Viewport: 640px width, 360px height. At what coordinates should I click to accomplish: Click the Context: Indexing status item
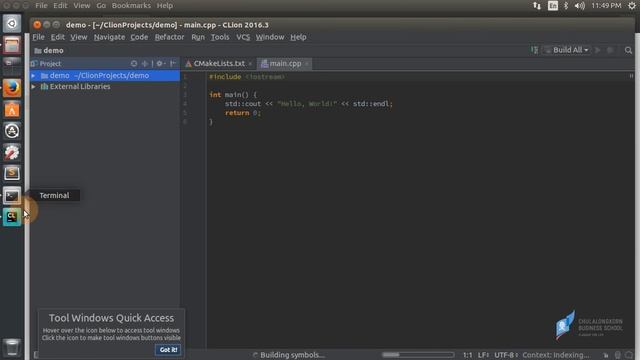(556, 355)
